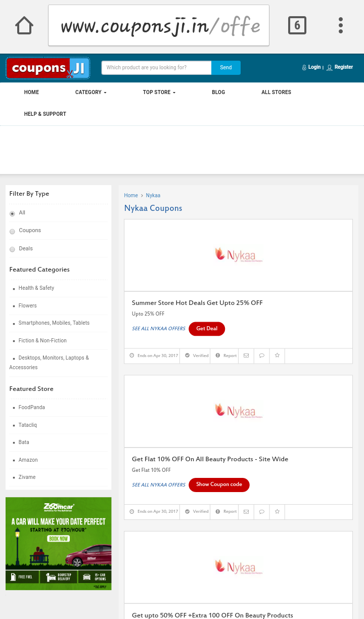This screenshot has width=364, height=619.
Task: Click the Zoomcar advertisement banner
Action: pos(59,544)
